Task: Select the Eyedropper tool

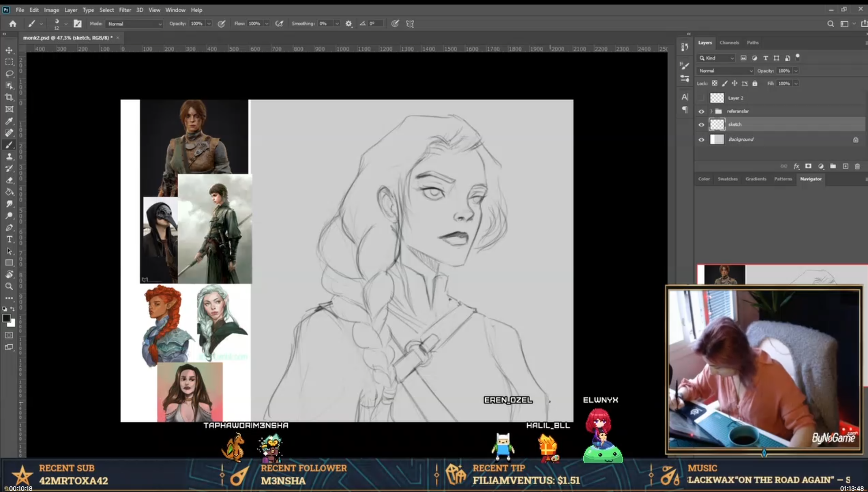Action: (9, 121)
